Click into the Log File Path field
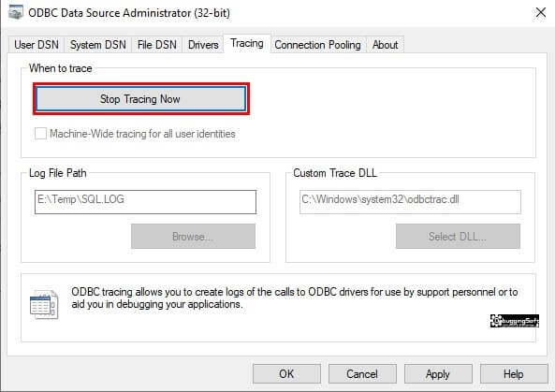 [x=145, y=202]
